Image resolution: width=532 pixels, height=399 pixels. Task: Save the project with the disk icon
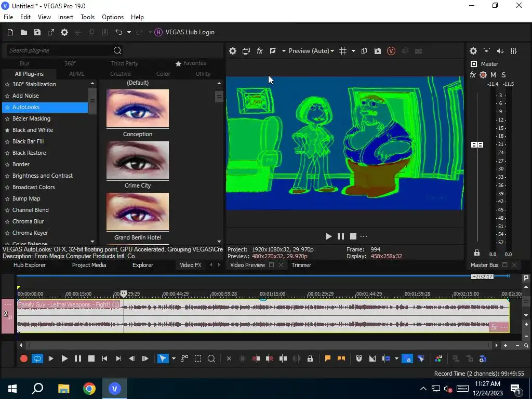coord(37,32)
